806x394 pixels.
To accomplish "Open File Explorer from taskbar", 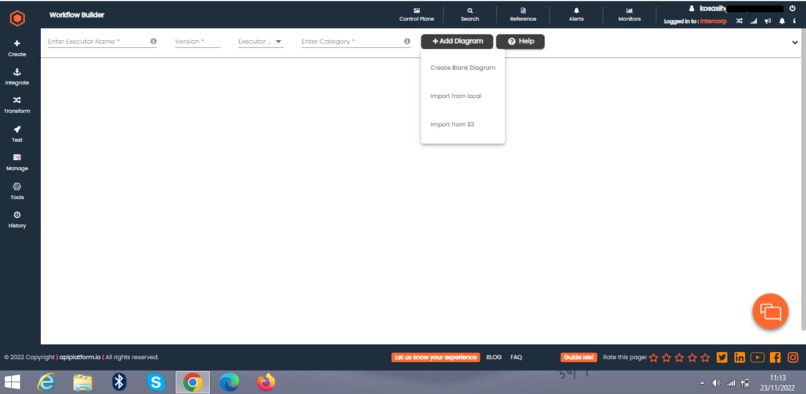I will (83, 382).
